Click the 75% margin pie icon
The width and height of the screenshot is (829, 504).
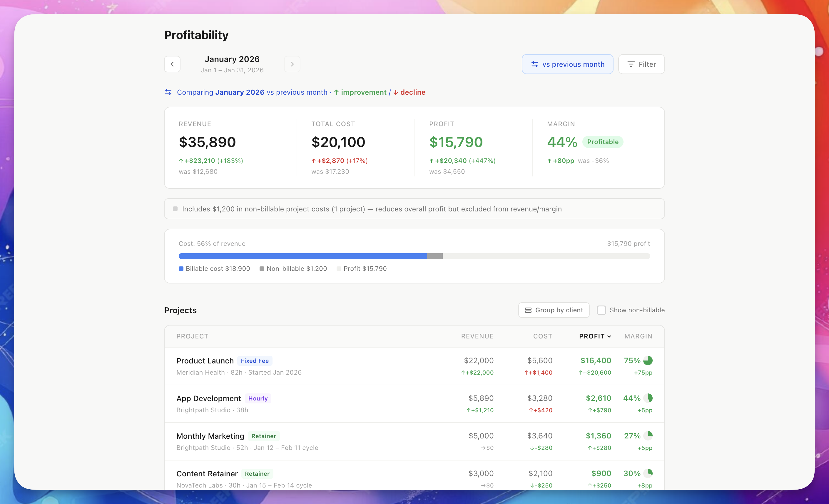[648, 360]
